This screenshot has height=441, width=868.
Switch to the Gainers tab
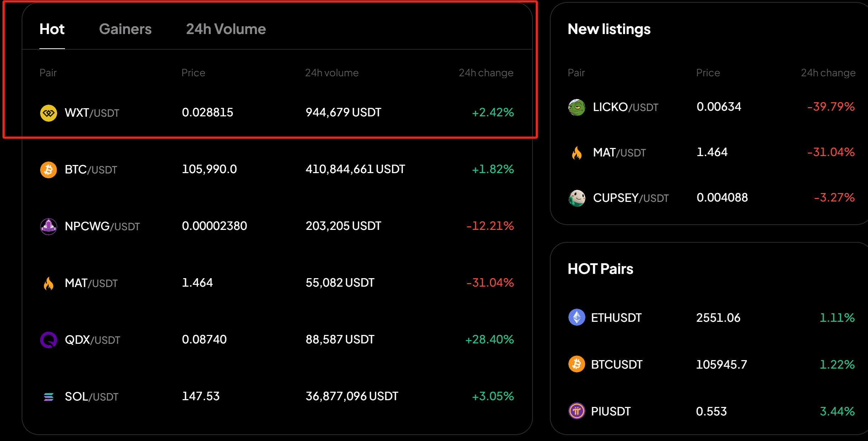pyautogui.click(x=126, y=29)
